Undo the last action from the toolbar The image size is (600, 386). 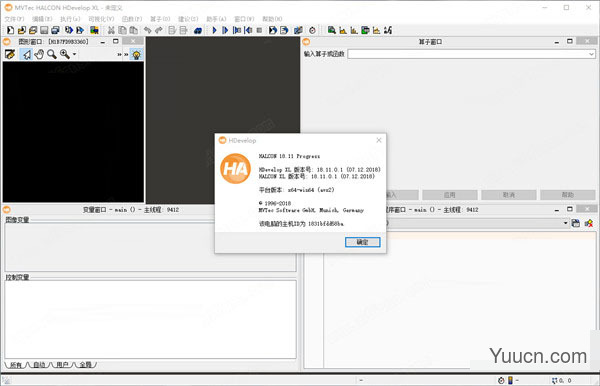147,30
